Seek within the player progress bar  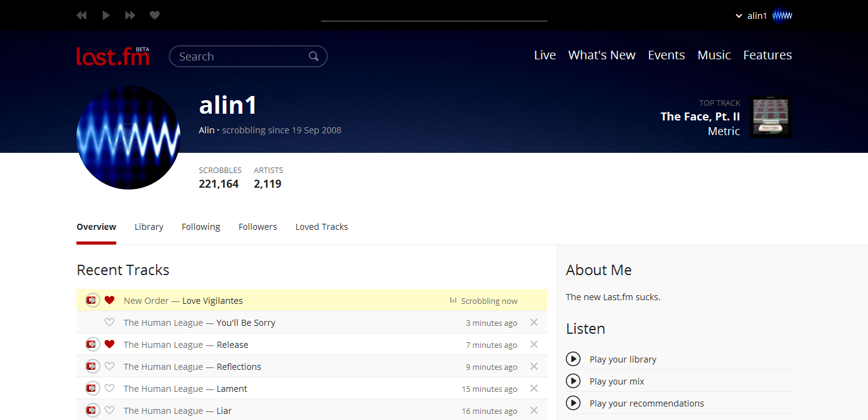click(x=434, y=20)
